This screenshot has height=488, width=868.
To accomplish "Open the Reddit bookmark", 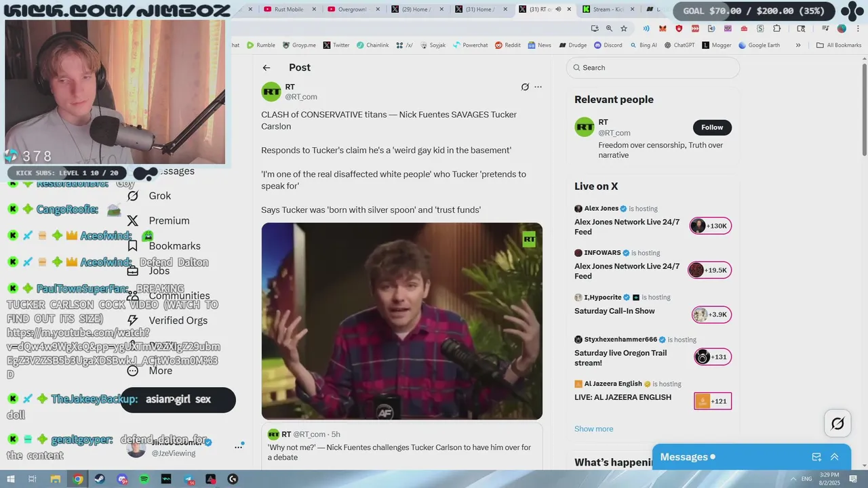I will pyautogui.click(x=508, y=45).
